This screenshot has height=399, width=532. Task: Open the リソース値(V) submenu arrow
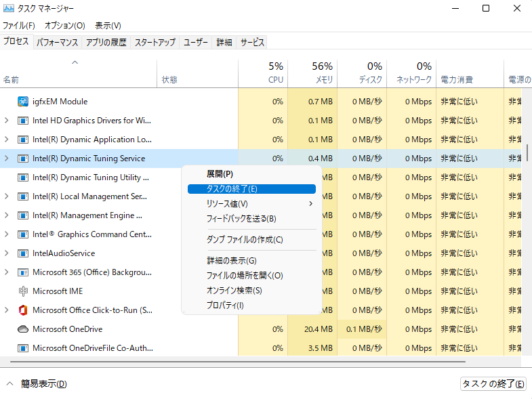(310, 204)
